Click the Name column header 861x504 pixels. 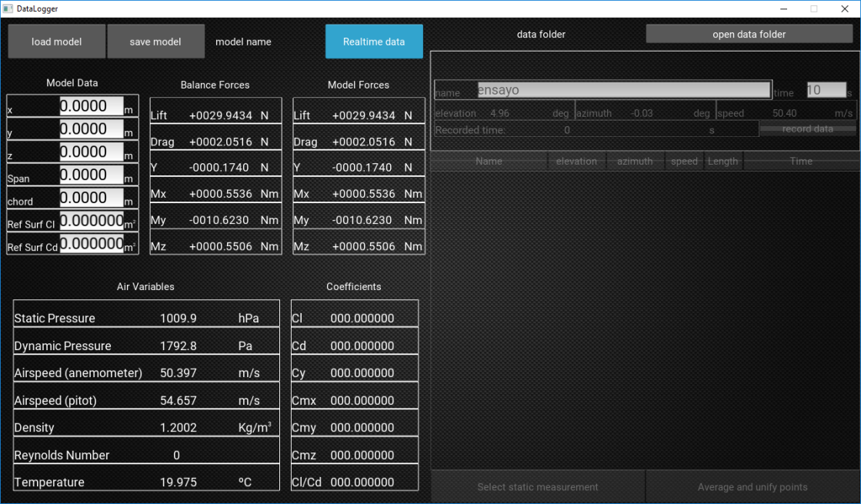[x=489, y=162]
